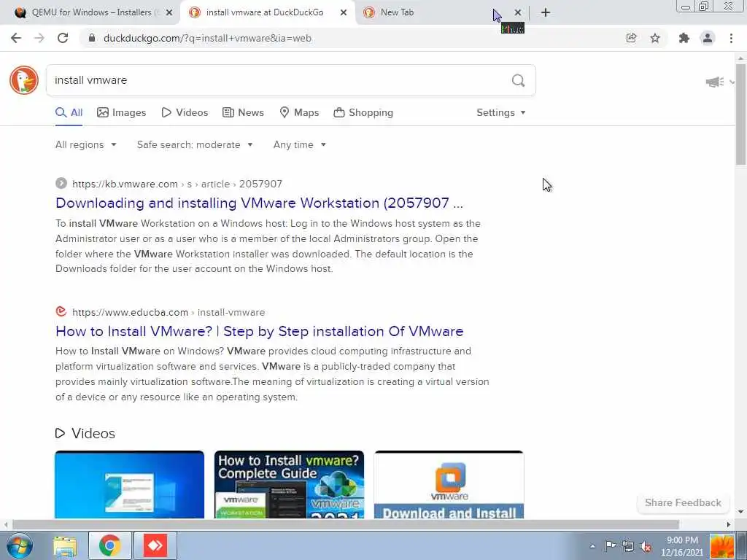Click the browser forward arrow
Viewport: 747px width, 560px height.
[x=39, y=38]
